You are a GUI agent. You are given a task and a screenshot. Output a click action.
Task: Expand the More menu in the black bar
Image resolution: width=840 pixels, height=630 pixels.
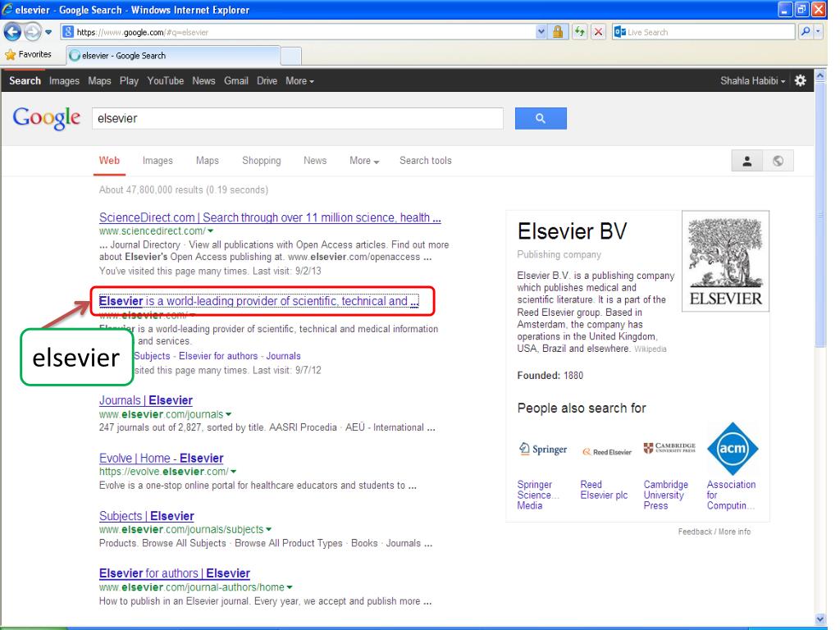click(299, 81)
